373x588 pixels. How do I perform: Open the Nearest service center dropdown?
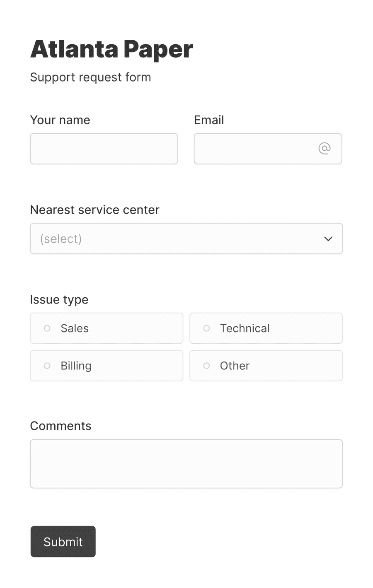pyautogui.click(x=186, y=239)
